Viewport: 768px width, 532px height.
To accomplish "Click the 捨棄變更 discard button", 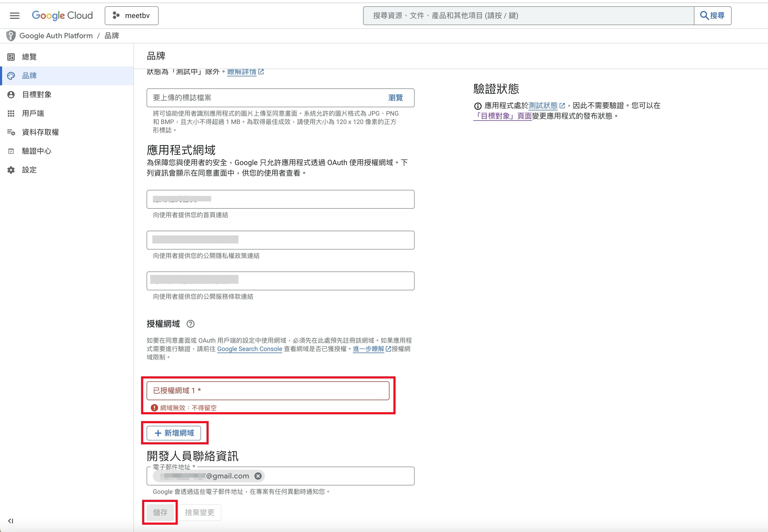I will [199, 512].
